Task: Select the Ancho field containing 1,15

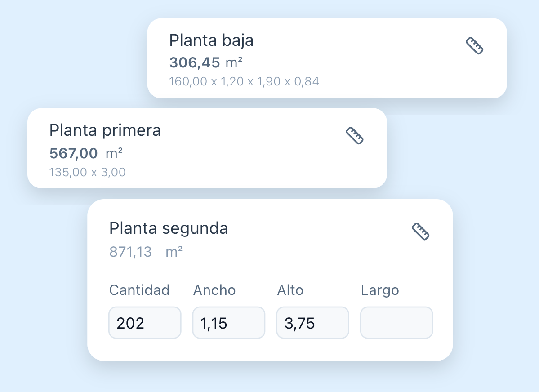Action: click(228, 322)
